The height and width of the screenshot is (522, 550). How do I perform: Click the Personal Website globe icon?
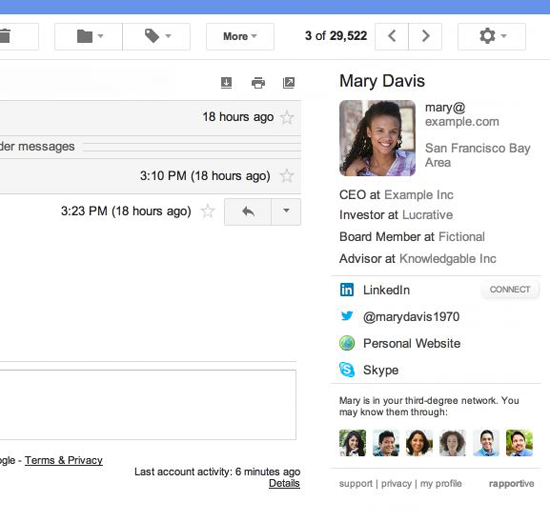(347, 343)
